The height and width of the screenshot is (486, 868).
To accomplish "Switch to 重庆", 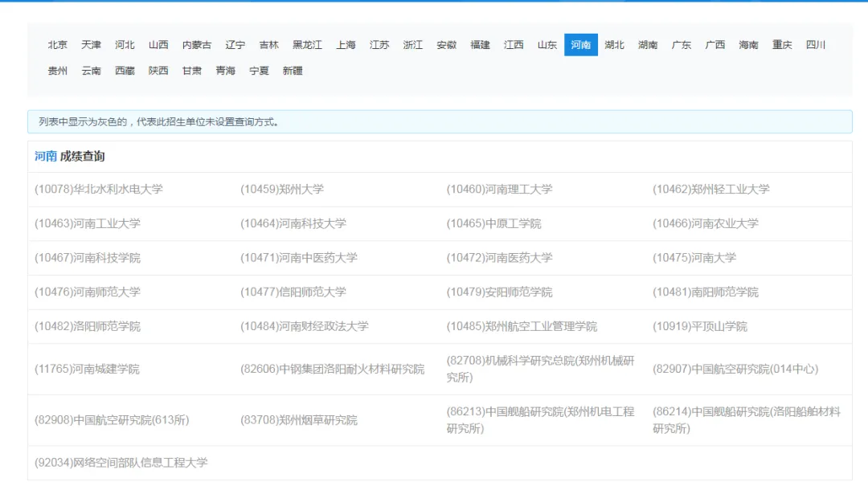I will (x=782, y=45).
